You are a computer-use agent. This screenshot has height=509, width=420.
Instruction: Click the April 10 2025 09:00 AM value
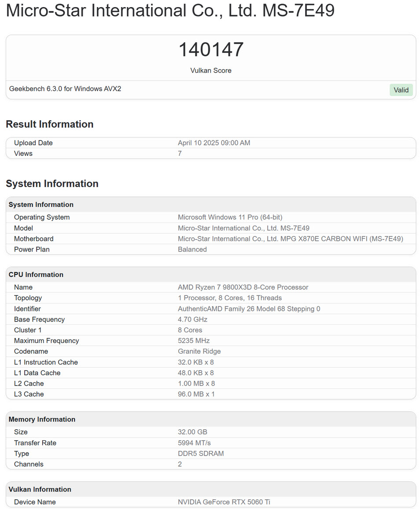pos(214,143)
